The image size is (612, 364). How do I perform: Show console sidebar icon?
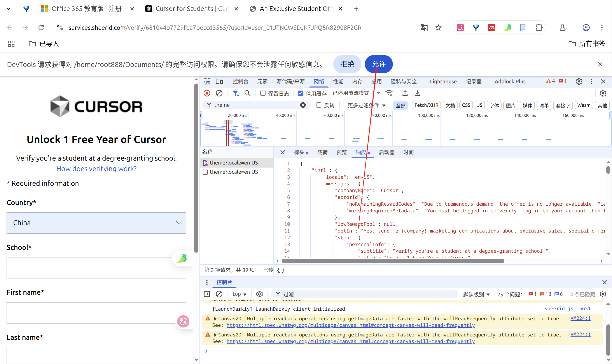click(207, 294)
